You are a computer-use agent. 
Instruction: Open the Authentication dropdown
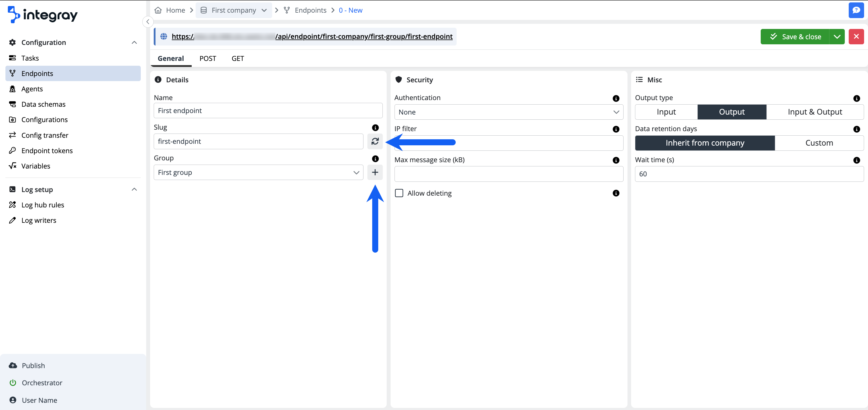click(x=509, y=112)
